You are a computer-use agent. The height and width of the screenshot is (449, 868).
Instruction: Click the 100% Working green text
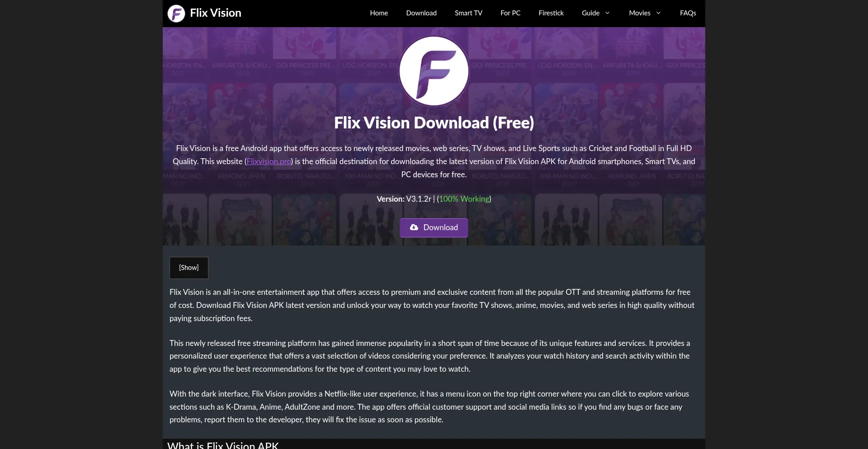[464, 199]
